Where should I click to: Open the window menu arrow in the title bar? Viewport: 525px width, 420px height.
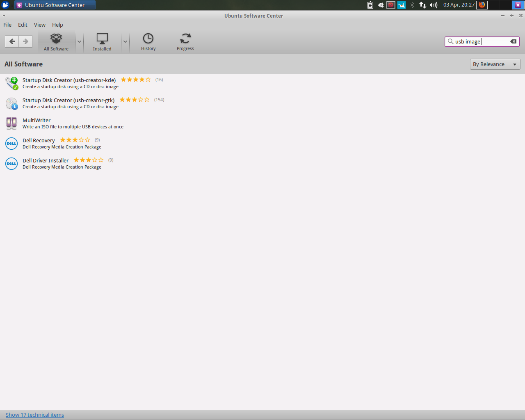4,16
